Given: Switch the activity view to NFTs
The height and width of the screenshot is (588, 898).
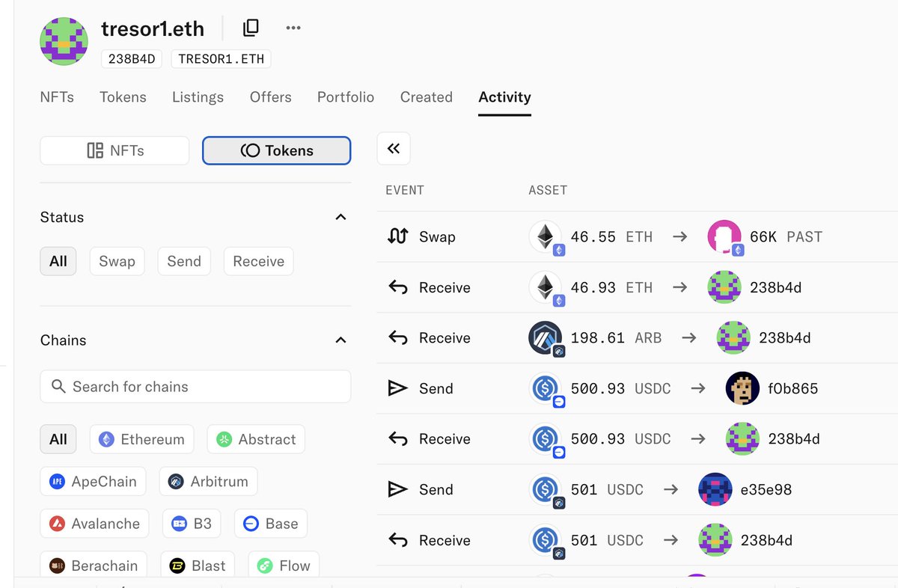Looking at the screenshot, I should [x=114, y=150].
